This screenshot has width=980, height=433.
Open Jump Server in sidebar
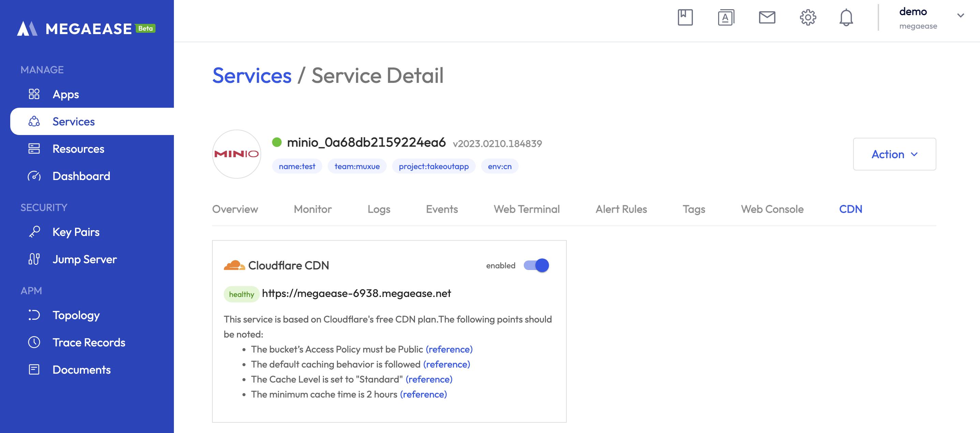85,259
